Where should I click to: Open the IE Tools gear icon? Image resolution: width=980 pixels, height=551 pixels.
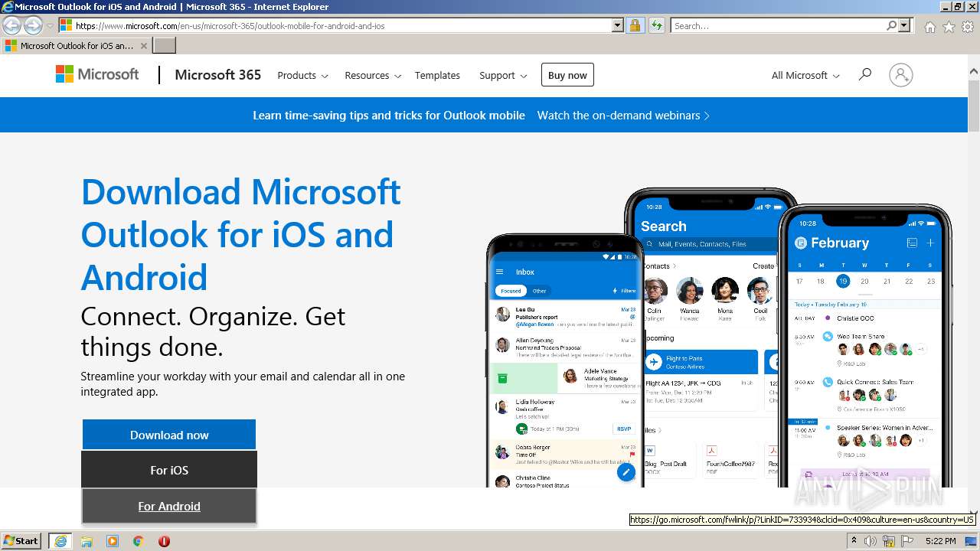(x=968, y=27)
